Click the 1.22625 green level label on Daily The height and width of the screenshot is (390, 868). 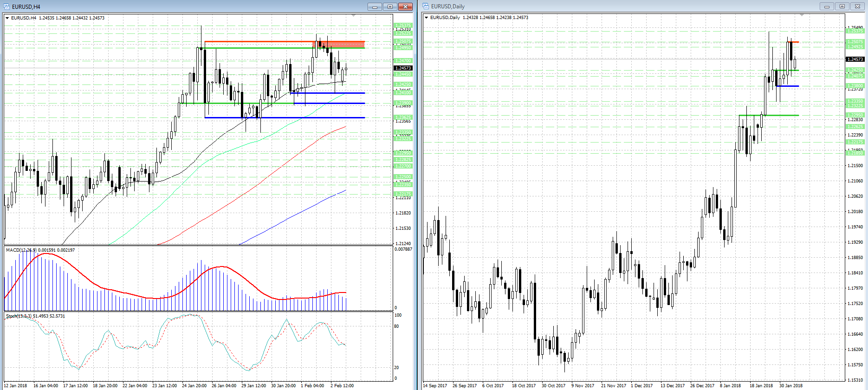[x=855, y=127]
